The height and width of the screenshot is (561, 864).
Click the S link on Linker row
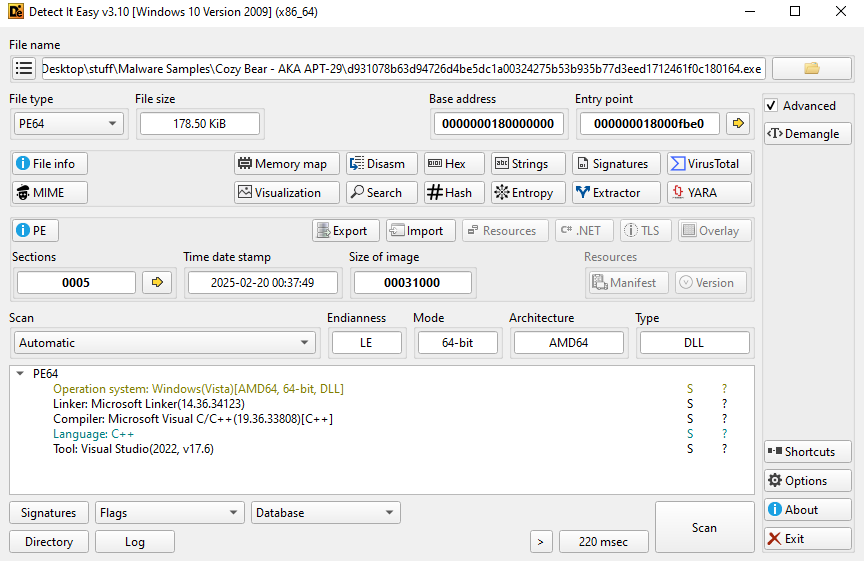[690, 403]
